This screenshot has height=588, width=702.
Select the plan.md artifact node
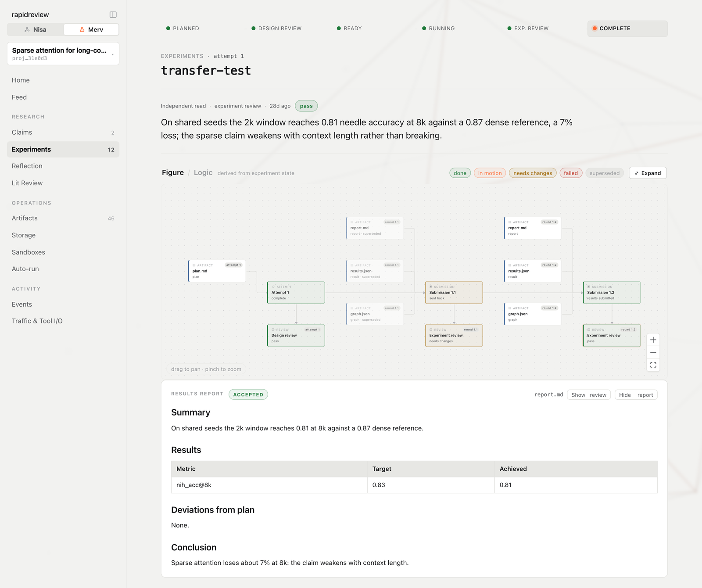click(217, 271)
